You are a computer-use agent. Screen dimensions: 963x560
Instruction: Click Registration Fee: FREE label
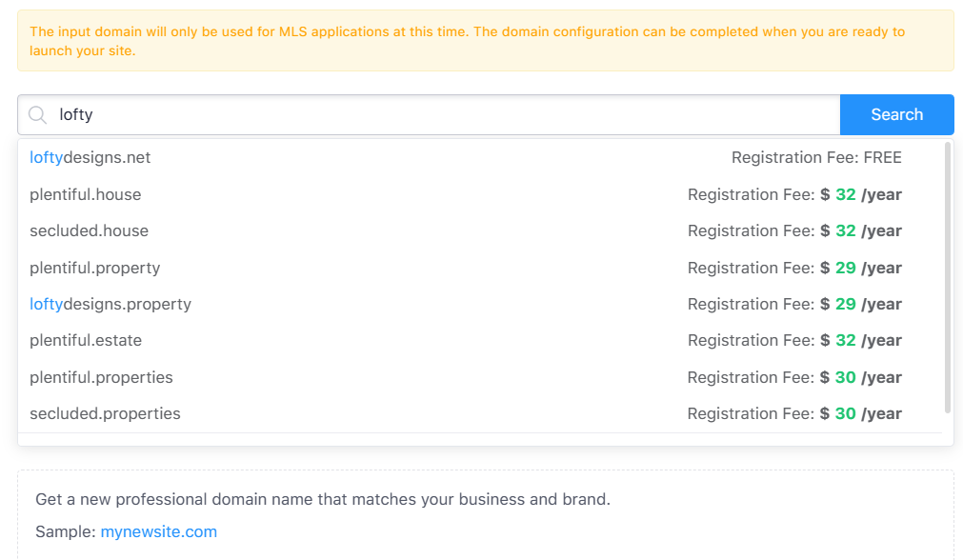coord(816,158)
